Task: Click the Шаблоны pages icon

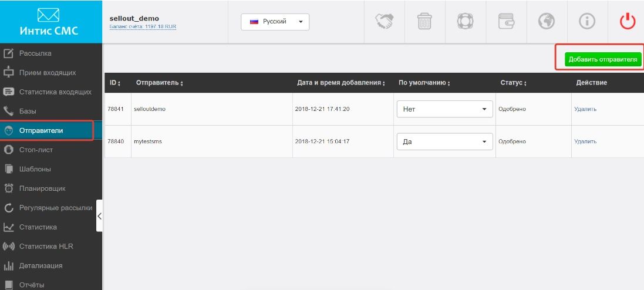Action: coord(9,169)
